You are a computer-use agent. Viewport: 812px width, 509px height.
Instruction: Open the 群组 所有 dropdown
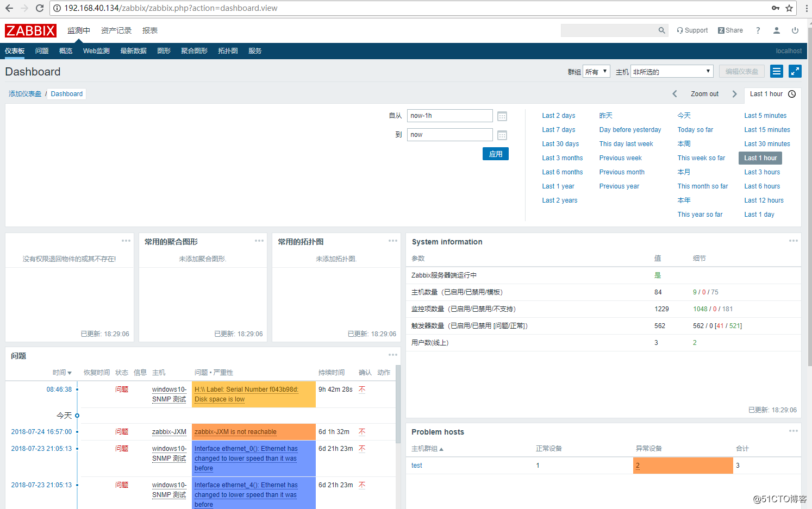tap(596, 71)
